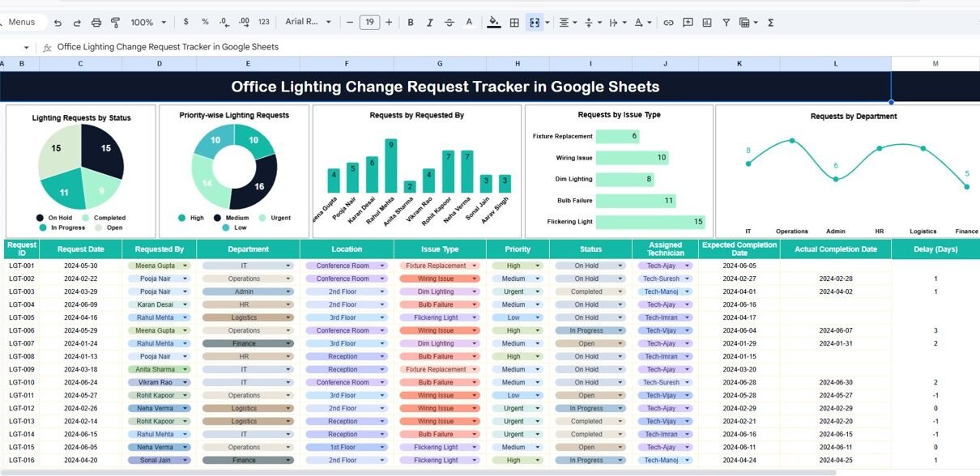980x476 pixels.
Task: Click the Borders icon
Action: 513,23
